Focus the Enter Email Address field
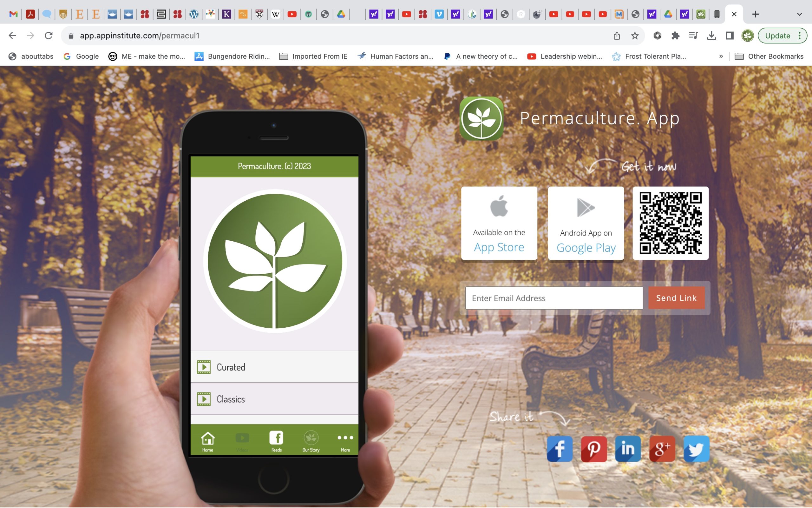812x508 pixels. pyautogui.click(x=554, y=298)
